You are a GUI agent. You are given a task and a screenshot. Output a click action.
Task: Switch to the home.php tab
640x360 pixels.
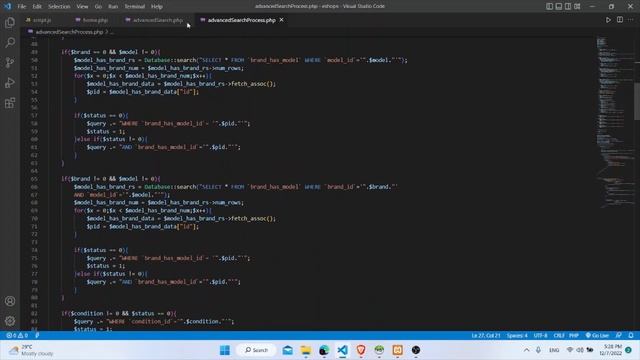pyautogui.click(x=95, y=20)
